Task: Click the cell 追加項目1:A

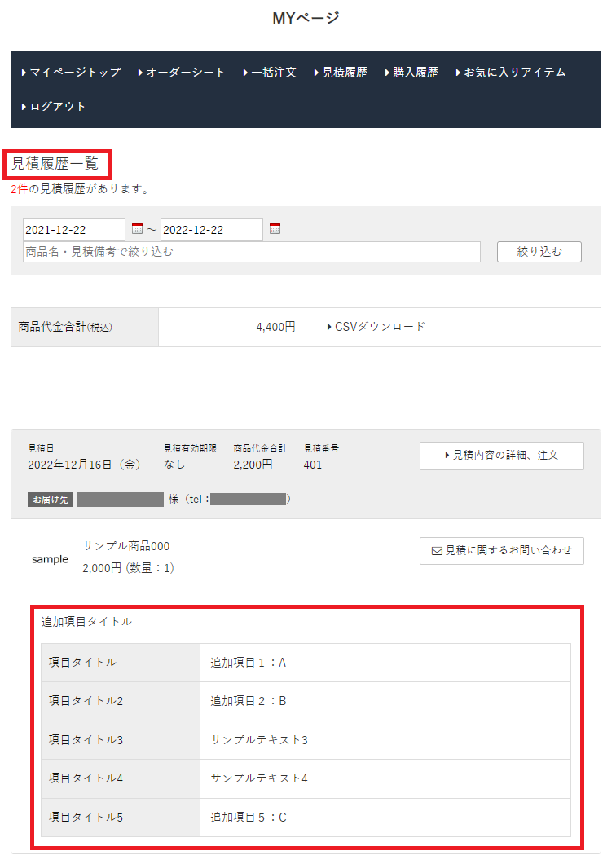Action: pos(385,663)
